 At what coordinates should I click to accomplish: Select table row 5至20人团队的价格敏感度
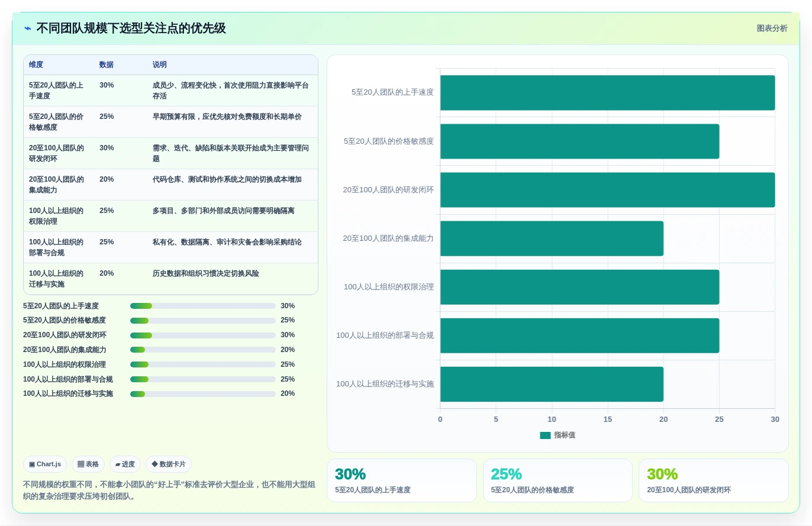[170, 122]
